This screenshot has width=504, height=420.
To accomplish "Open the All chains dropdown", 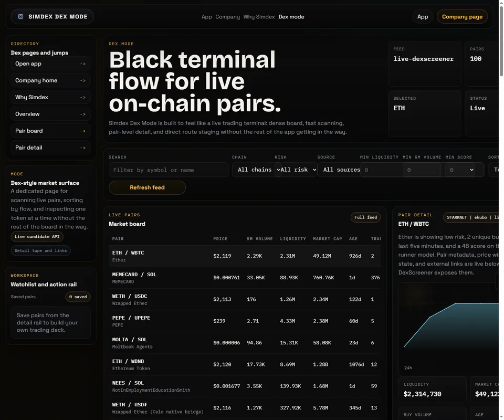I will click(x=253, y=170).
